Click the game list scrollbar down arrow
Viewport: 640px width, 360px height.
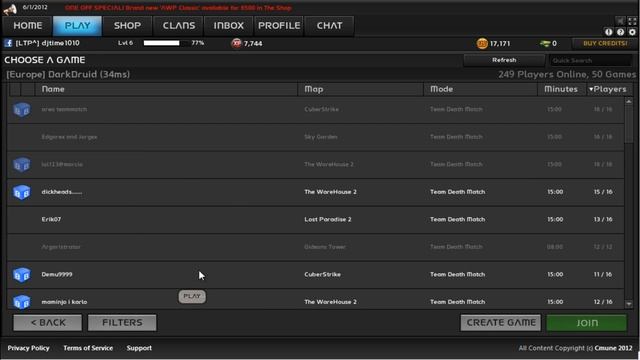point(629,304)
